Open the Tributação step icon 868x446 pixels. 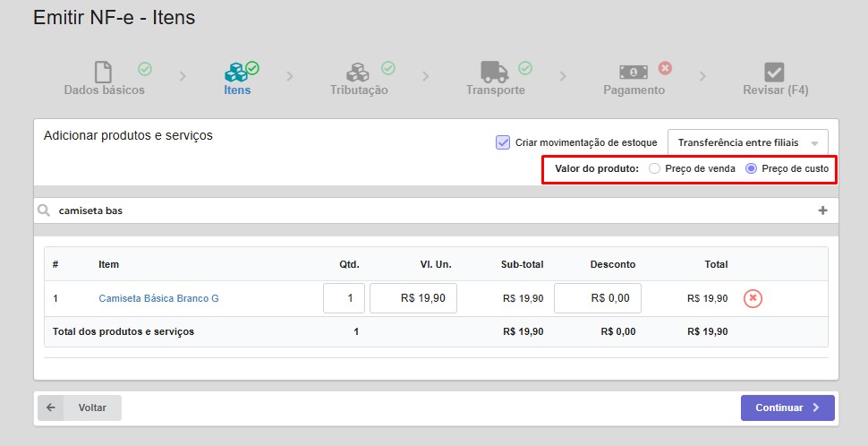coord(358,72)
